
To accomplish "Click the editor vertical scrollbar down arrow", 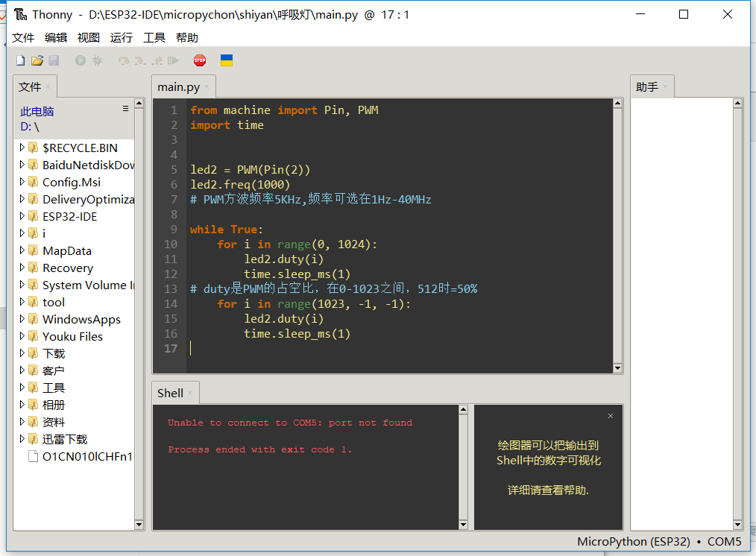I will point(617,367).
